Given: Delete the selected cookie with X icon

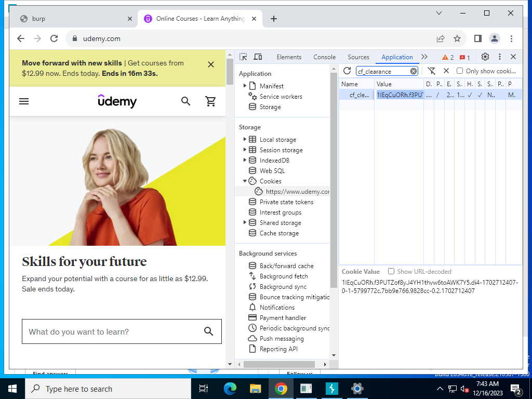Looking at the screenshot, I should coord(446,71).
